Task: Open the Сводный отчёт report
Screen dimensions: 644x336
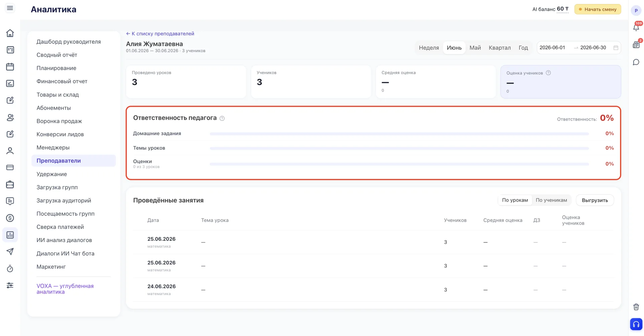Action: [57, 55]
